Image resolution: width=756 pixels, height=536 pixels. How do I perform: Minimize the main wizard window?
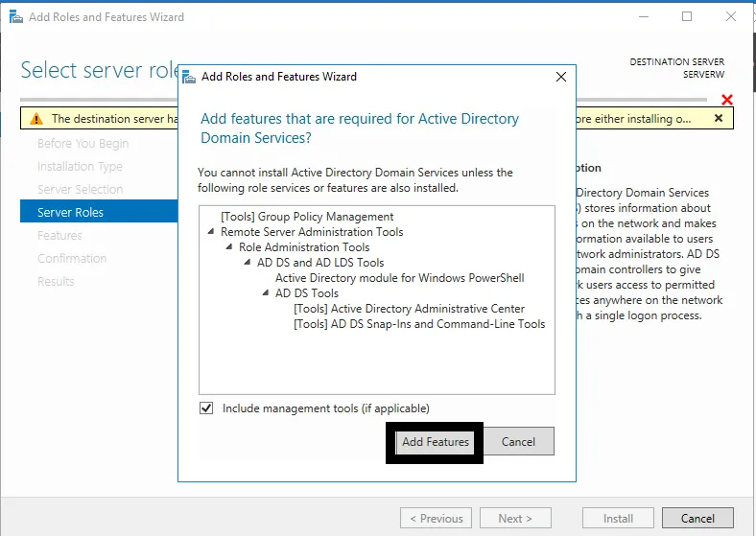[x=643, y=16]
